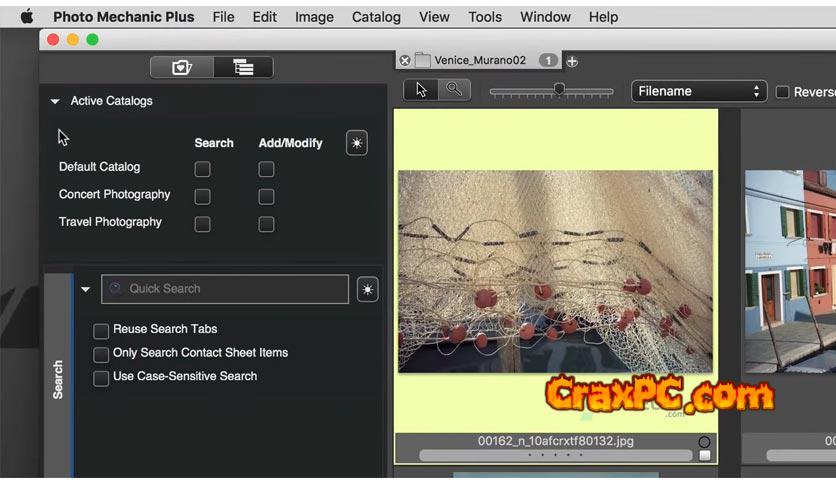
Task: Collapse the Active Catalogs section
Action: pos(55,101)
